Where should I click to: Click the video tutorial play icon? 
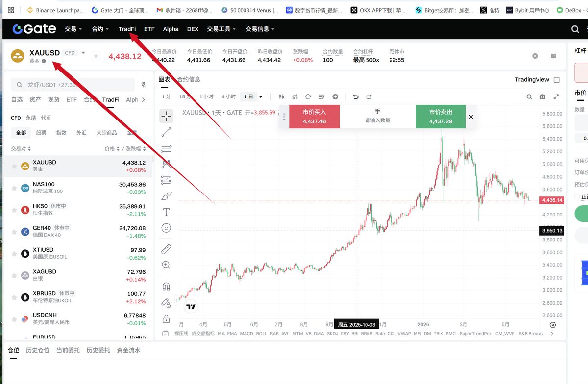click(x=535, y=56)
